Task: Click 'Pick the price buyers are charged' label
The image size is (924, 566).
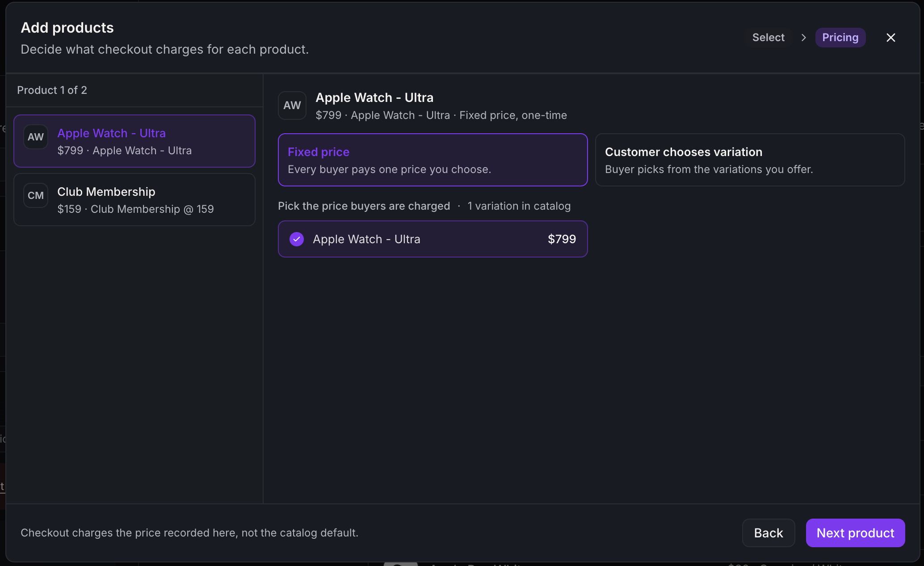Action: pyautogui.click(x=364, y=206)
